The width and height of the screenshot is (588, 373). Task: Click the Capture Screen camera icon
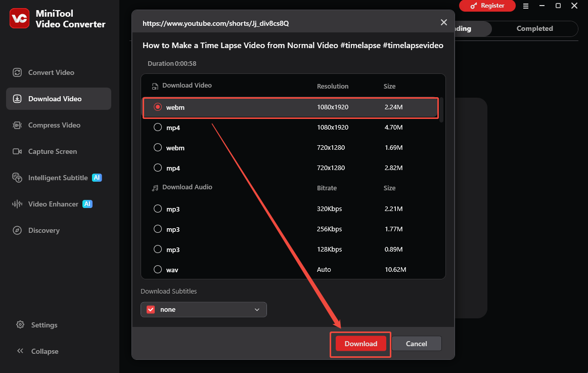pyautogui.click(x=17, y=151)
